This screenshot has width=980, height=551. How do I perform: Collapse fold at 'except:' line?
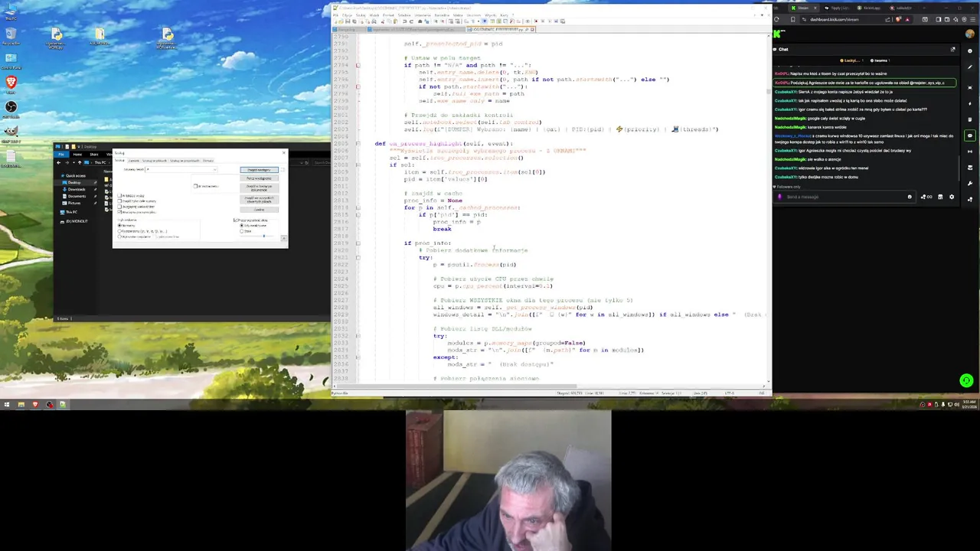pos(358,357)
